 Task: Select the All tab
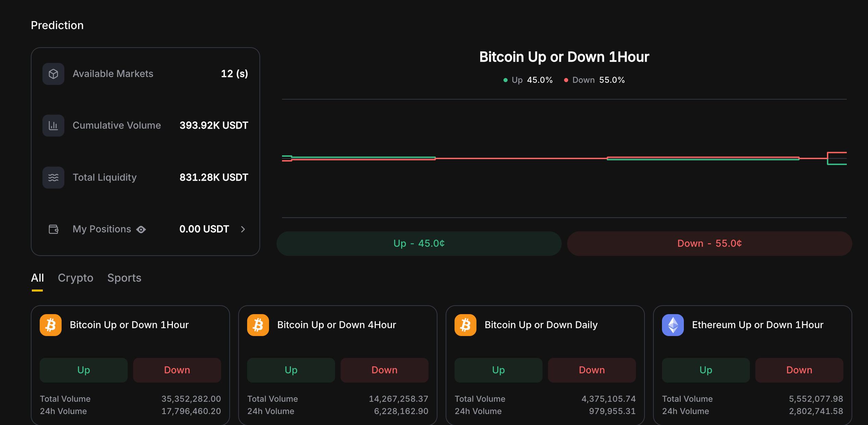pos(37,278)
